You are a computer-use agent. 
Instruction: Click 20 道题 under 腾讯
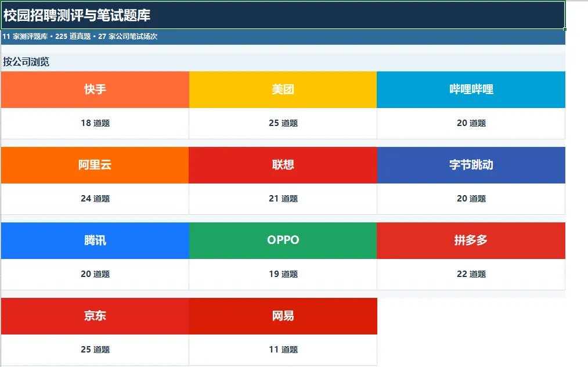[x=95, y=274]
